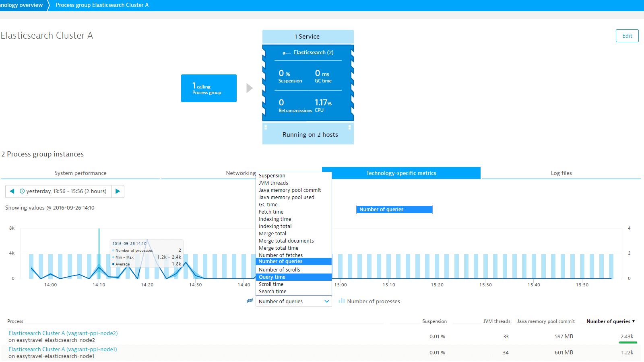Click the 601 MB memory value

564,352
